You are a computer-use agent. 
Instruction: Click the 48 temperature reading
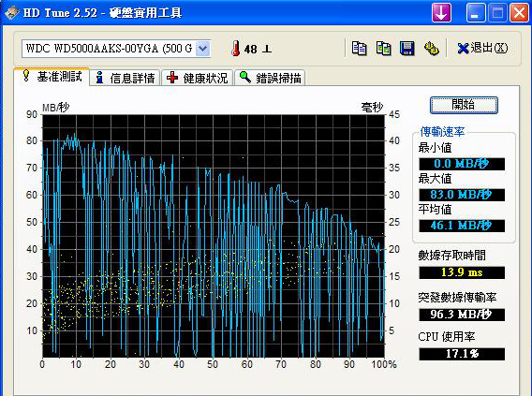pyautogui.click(x=250, y=50)
